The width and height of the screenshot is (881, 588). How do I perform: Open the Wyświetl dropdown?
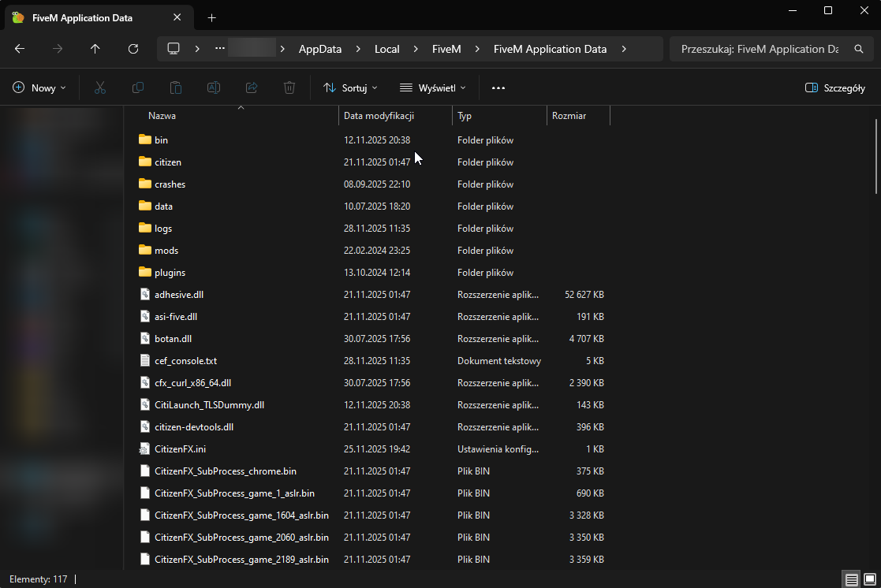432,87
